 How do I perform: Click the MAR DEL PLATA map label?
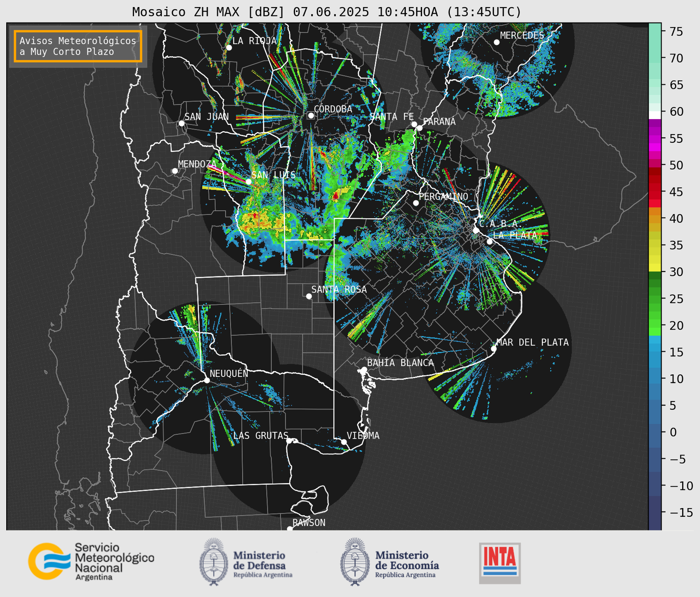coord(532,342)
